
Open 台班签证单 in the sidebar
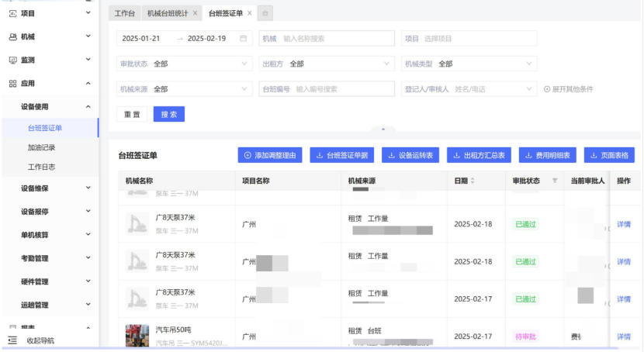[x=50, y=128]
